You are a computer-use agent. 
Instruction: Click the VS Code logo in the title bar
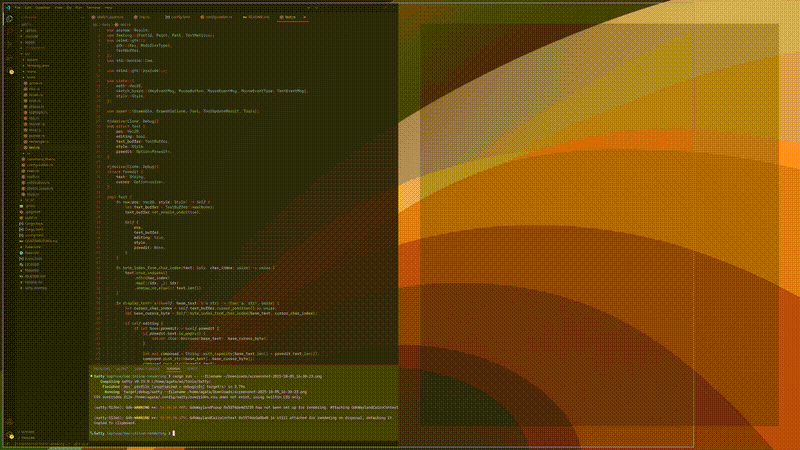click(x=8, y=8)
